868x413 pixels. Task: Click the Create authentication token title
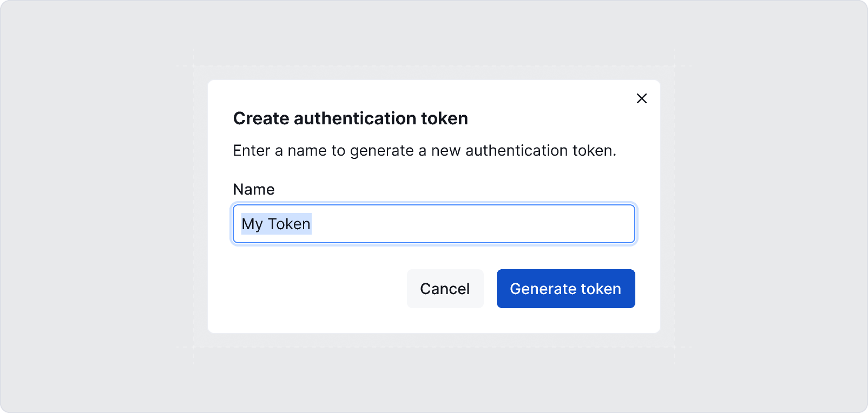coord(351,118)
